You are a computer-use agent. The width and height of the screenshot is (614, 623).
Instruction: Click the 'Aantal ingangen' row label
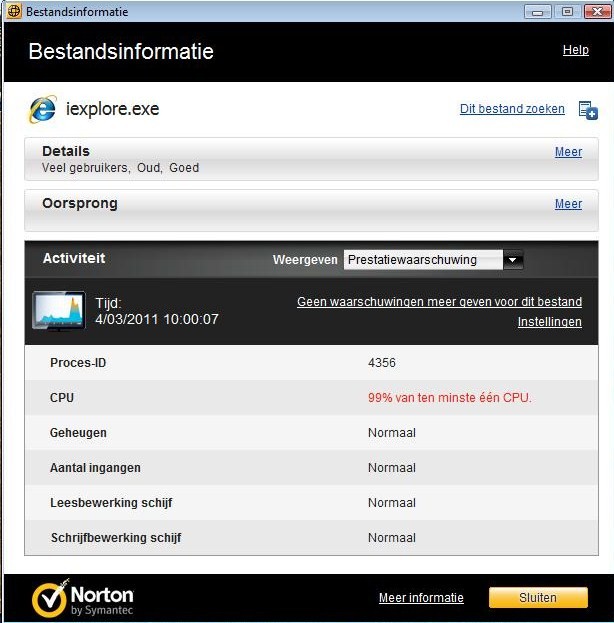(x=95, y=468)
